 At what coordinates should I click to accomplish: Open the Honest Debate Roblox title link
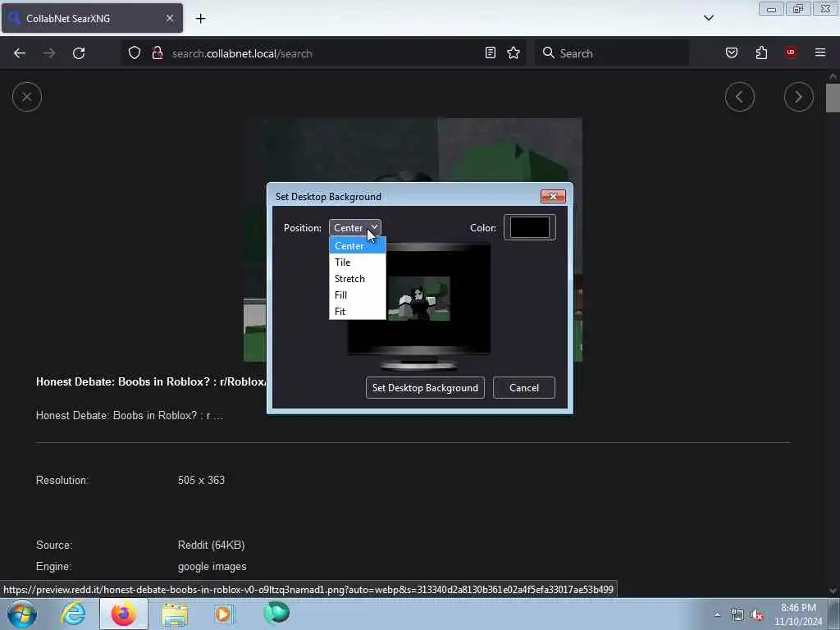[151, 382]
